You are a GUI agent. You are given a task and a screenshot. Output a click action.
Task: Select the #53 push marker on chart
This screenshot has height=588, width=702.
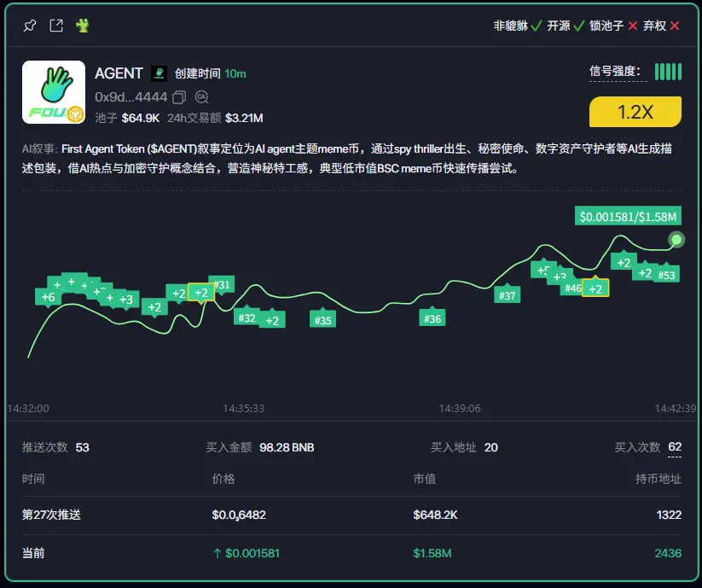click(667, 275)
